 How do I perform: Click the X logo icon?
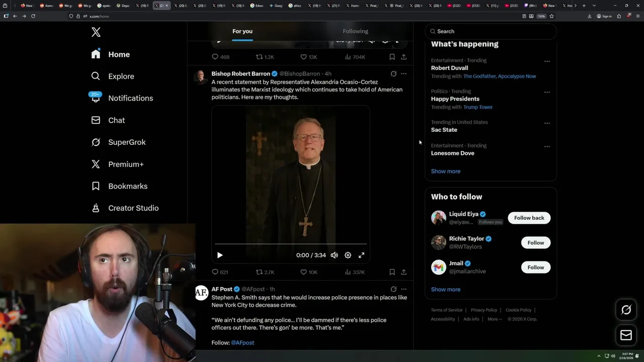pos(96,33)
